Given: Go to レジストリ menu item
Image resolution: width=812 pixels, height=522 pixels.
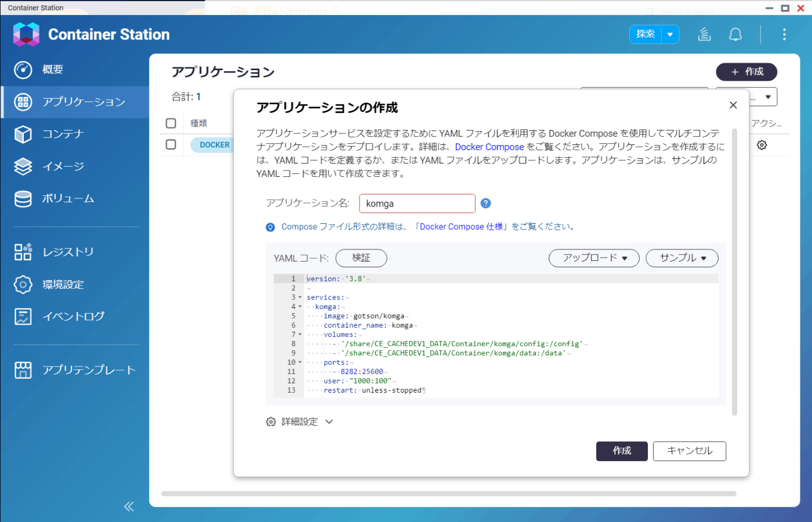Looking at the screenshot, I should (x=68, y=252).
